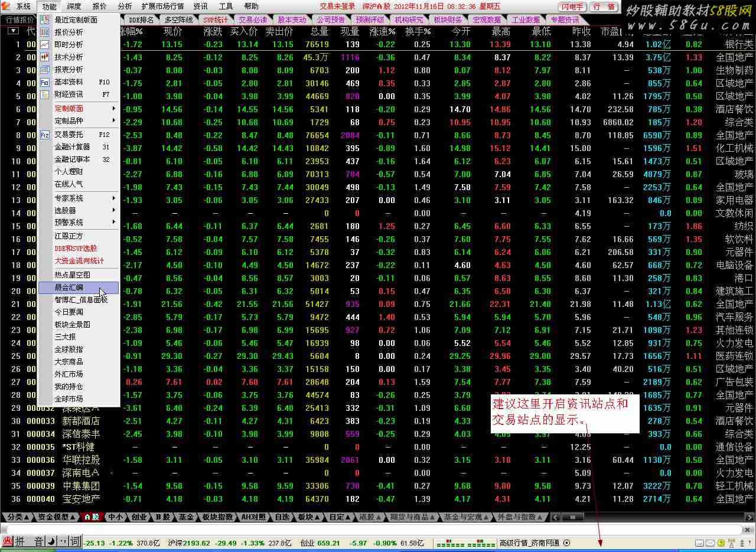Open the 工具 menu
Image resolution: width=756 pixels, height=552 pixels.
point(226,6)
